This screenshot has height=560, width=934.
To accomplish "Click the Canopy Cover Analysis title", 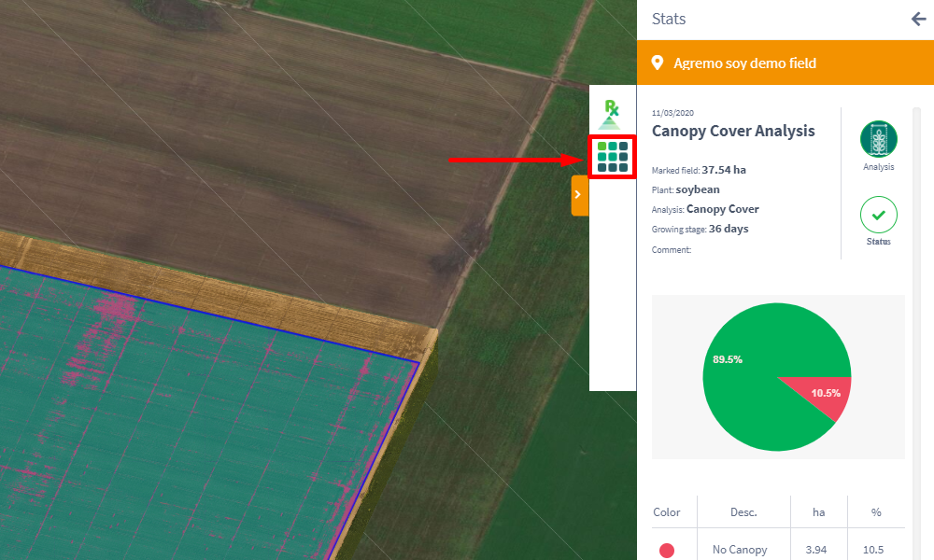I will click(733, 132).
